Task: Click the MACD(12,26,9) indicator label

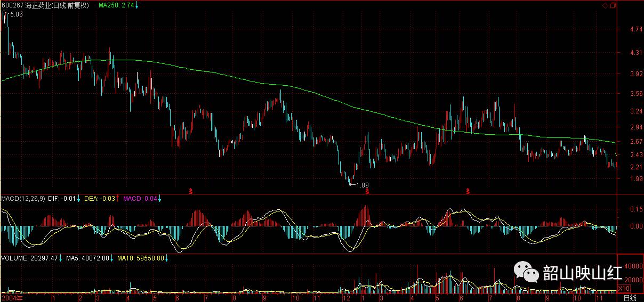Action: 22,199
